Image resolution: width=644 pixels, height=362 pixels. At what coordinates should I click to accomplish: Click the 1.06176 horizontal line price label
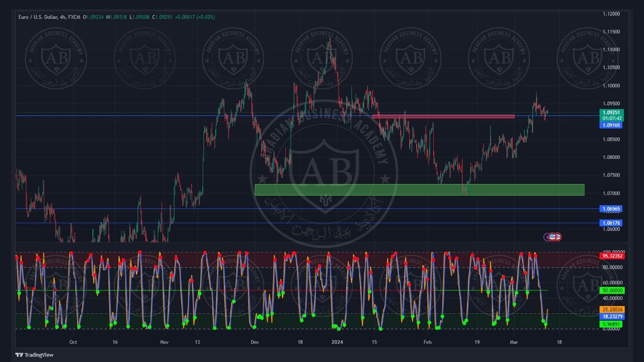611,223
